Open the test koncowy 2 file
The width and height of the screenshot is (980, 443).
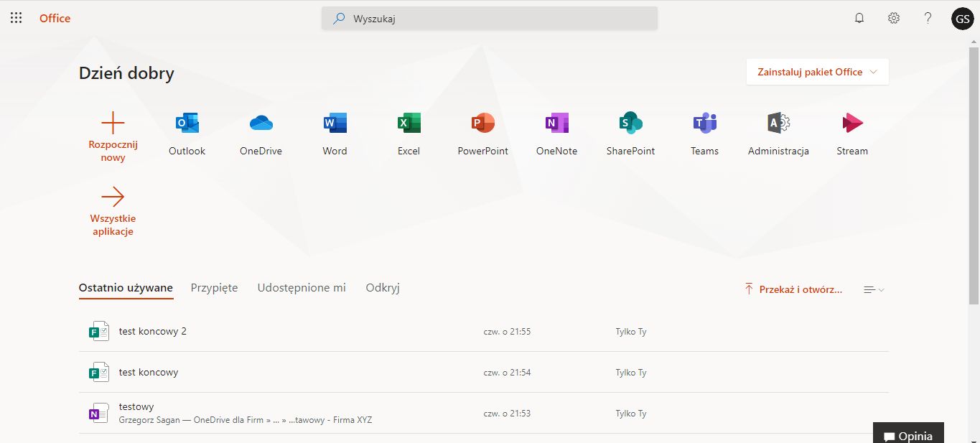(x=153, y=331)
